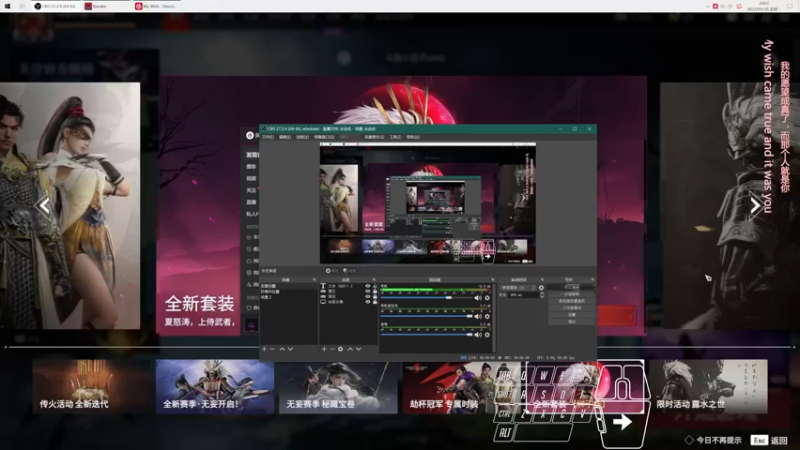Switch to OBS in the taskbar

click(56, 6)
